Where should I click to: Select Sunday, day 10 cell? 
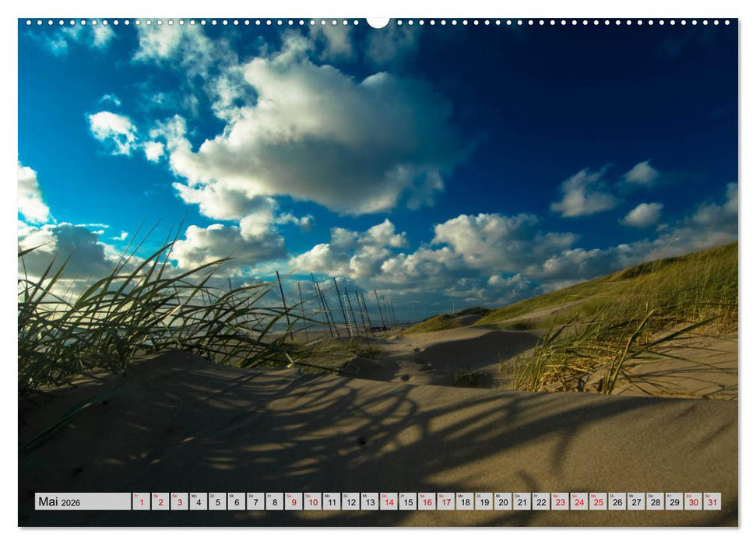click(x=312, y=501)
